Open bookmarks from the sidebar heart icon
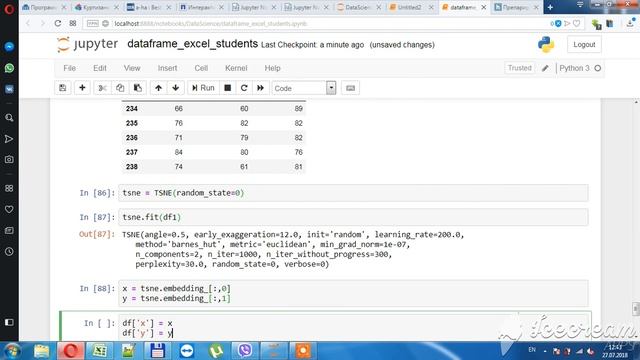Screen dimensions: 640x360 [x=9, y=209]
